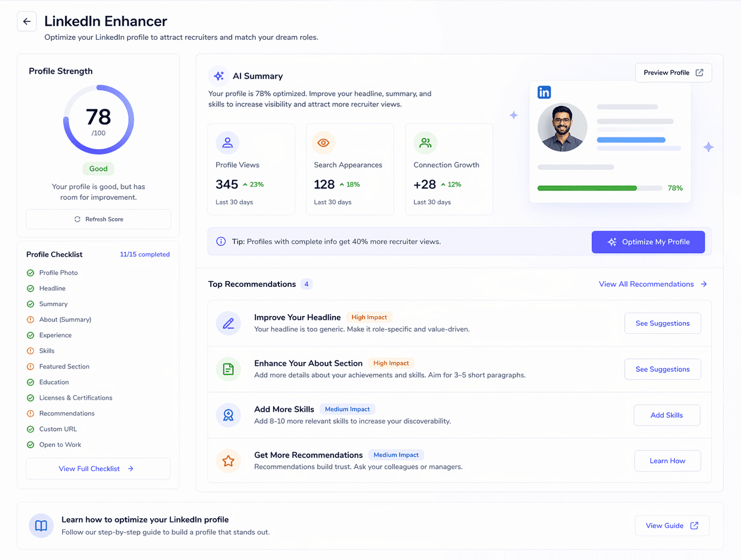Viewport: 741px width, 560px height.
Task: Click the Search Appearances 128 value
Action: click(324, 184)
